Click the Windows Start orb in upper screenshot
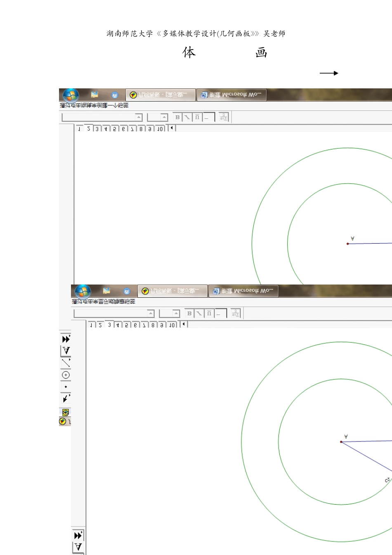The image size is (392, 555). (71, 95)
